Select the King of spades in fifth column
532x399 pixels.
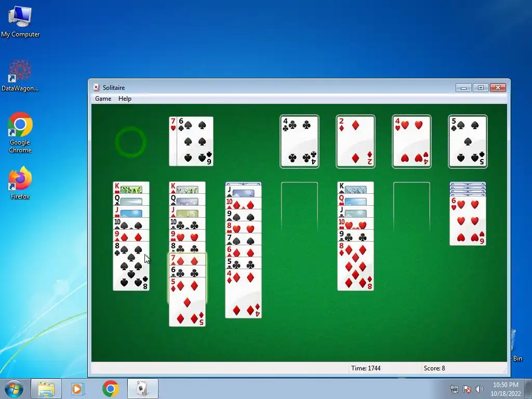point(355,188)
